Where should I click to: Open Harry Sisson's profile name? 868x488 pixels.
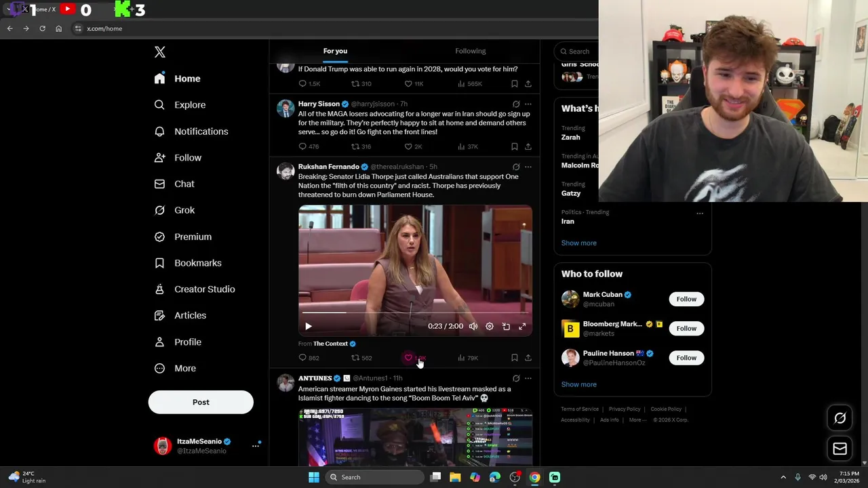pyautogui.click(x=319, y=104)
